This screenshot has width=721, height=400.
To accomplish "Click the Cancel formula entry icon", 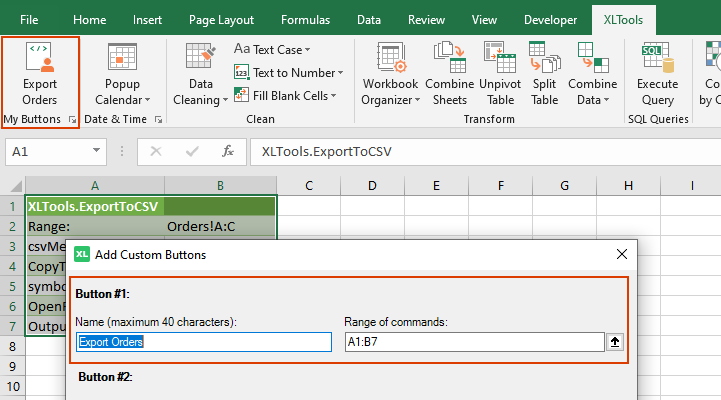I will [x=156, y=151].
